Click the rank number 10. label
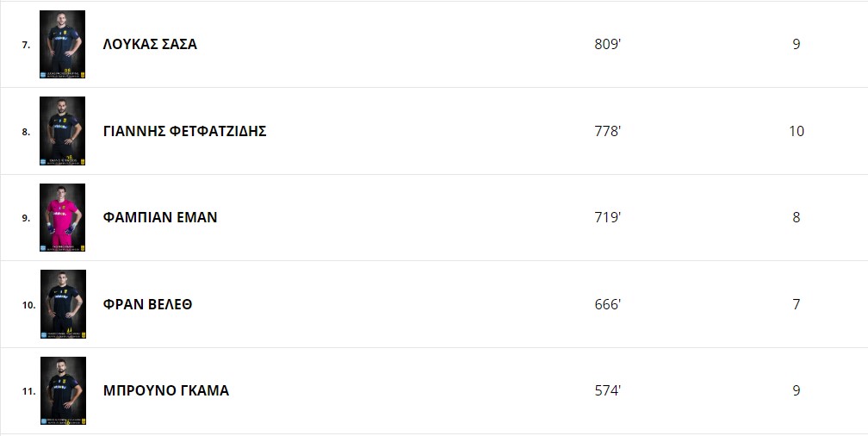Viewport: 868px width, 436px height. pos(28,305)
